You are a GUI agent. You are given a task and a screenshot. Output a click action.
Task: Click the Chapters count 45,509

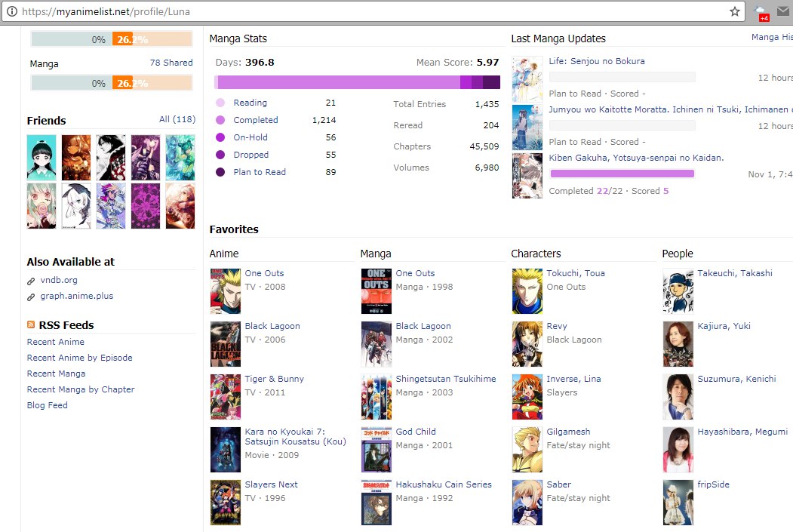(484, 146)
